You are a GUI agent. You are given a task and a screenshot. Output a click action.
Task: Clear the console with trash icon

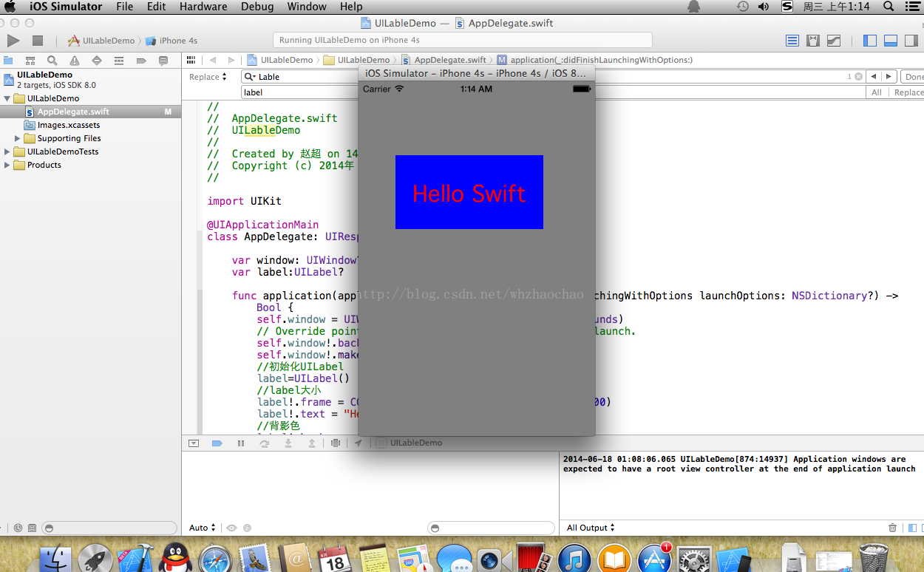(892, 528)
